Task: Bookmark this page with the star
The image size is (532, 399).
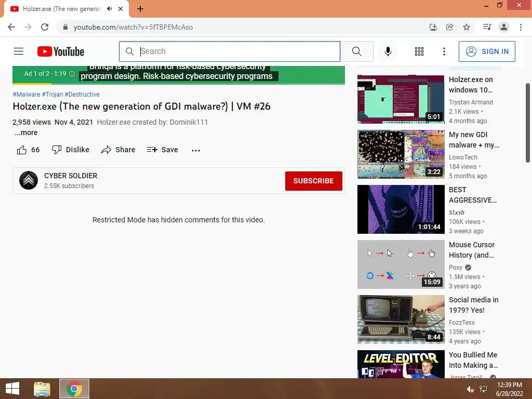Action: click(467, 27)
